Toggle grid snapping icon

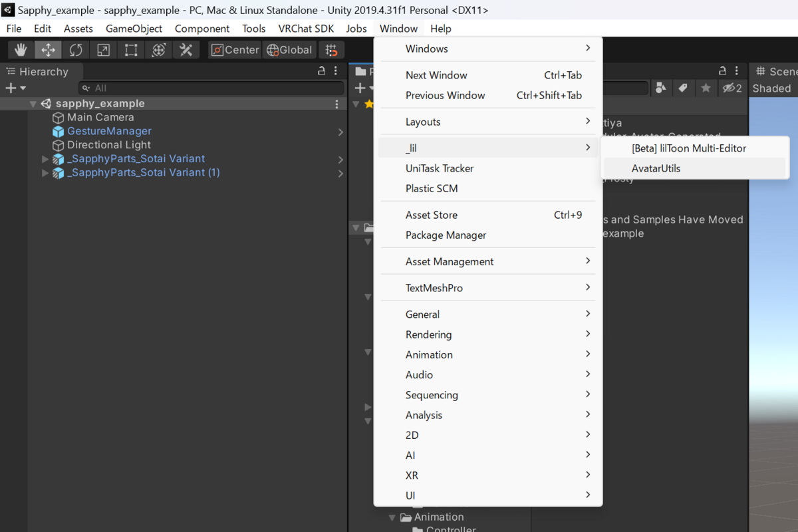pos(331,50)
